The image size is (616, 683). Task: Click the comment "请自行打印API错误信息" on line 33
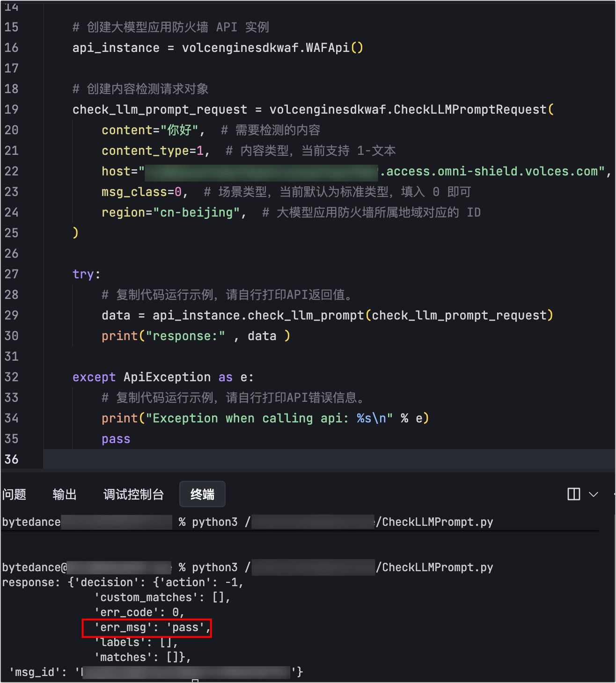click(292, 398)
